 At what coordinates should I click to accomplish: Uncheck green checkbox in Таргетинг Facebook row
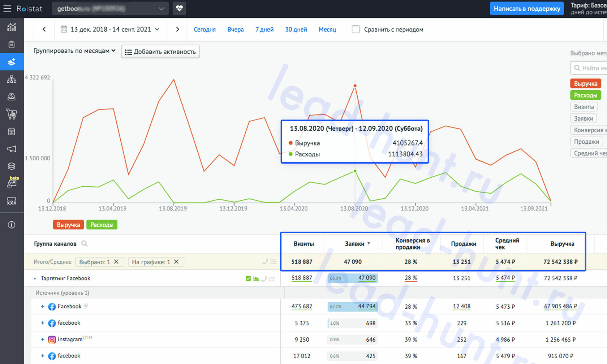point(248,278)
